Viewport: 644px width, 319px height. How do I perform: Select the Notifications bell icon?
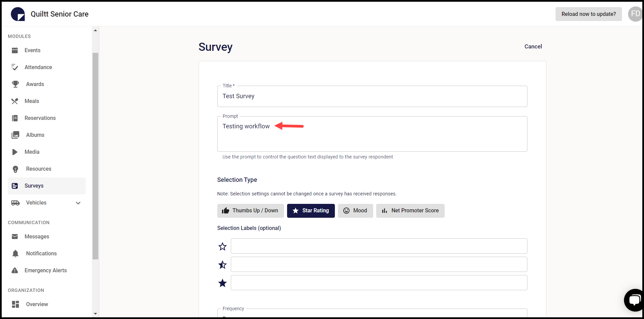click(x=15, y=253)
